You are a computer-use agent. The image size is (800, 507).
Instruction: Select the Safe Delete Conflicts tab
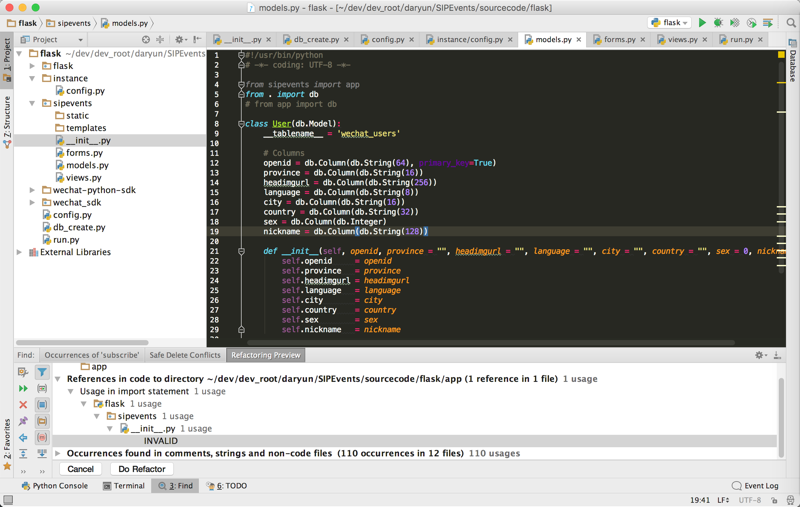(184, 355)
